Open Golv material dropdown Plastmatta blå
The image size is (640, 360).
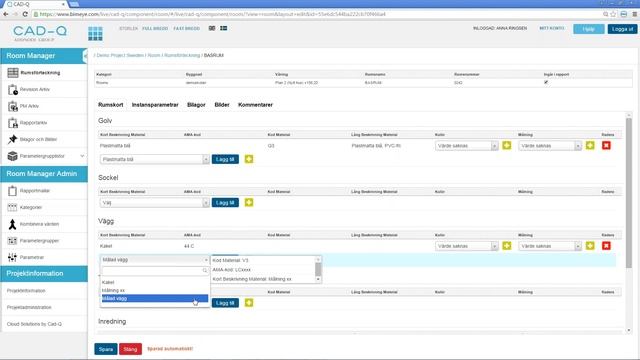pyautogui.click(x=154, y=159)
